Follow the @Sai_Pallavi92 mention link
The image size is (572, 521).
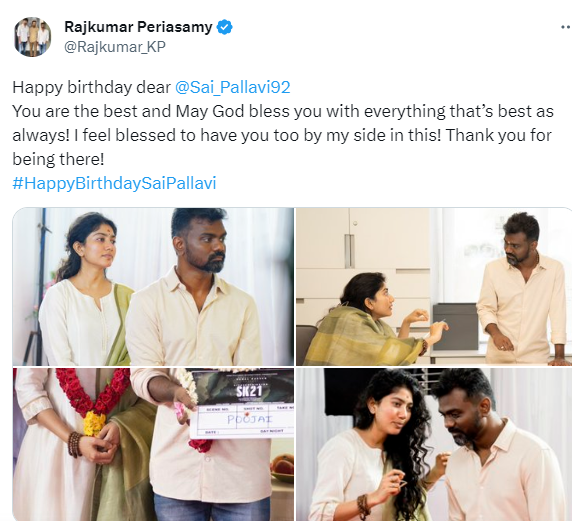click(233, 88)
